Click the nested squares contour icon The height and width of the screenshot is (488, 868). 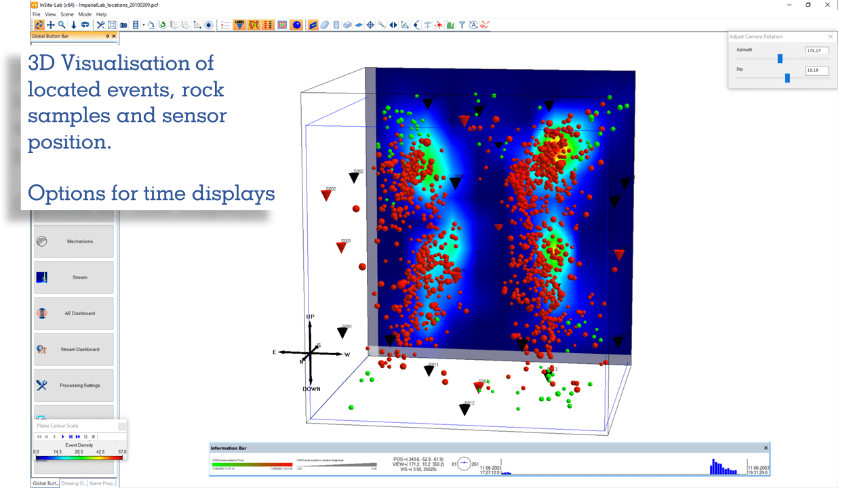tap(282, 25)
